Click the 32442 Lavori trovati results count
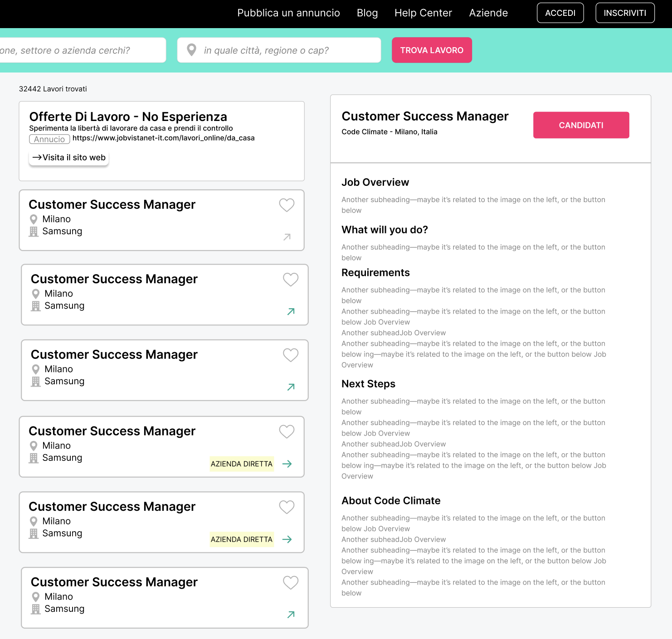The height and width of the screenshot is (639, 672). [53, 89]
